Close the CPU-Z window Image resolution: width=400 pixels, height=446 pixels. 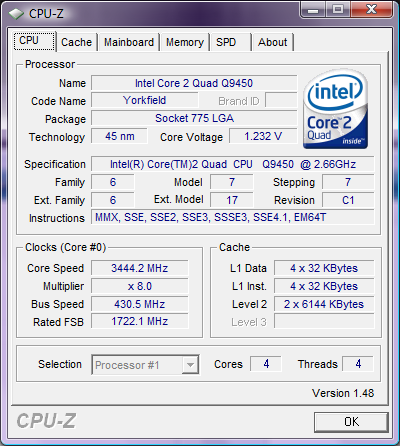tap(371, 9)
